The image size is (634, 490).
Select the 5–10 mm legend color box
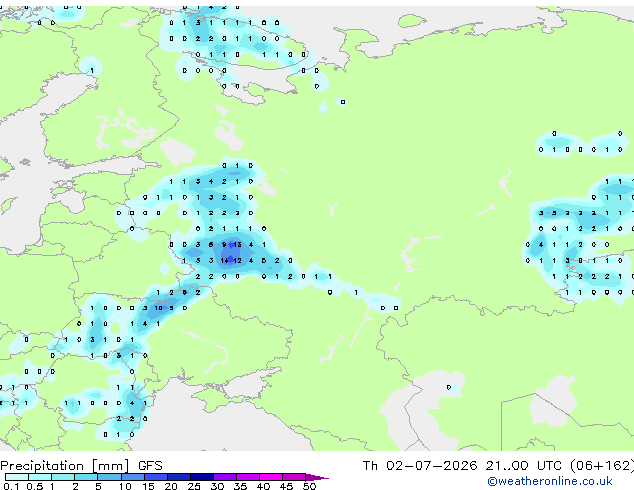(x=110, y=477)
